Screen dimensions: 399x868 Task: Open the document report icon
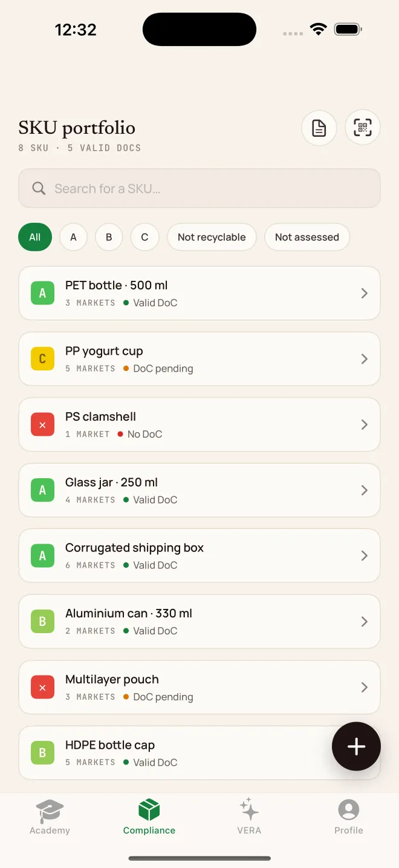tap(319, 128)
